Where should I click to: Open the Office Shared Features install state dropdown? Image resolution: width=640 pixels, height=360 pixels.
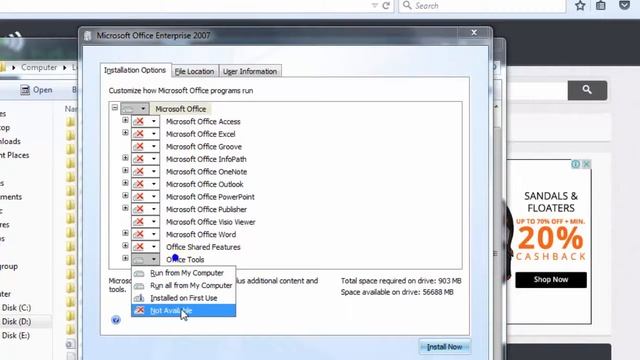145,247
